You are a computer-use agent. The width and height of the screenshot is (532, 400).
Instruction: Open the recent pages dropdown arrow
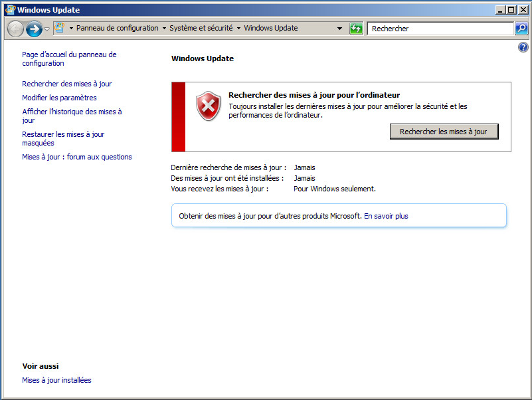(x=47, y=29)
